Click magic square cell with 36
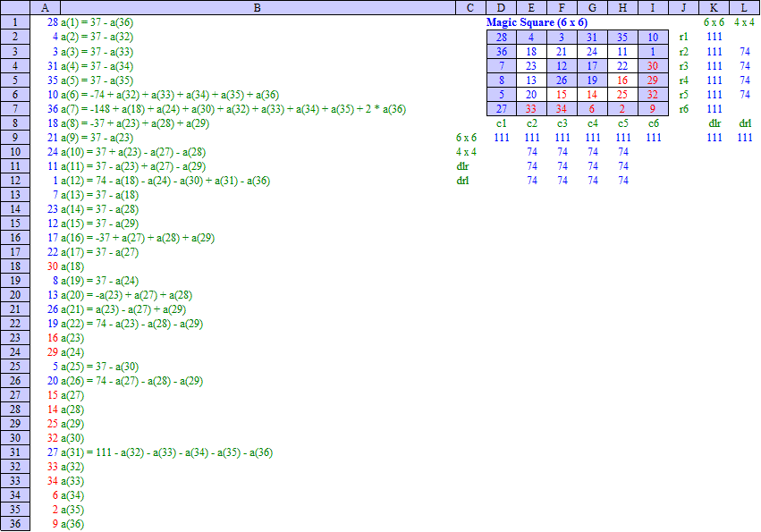Screen dimensions: 761x532 click(502, 52)
